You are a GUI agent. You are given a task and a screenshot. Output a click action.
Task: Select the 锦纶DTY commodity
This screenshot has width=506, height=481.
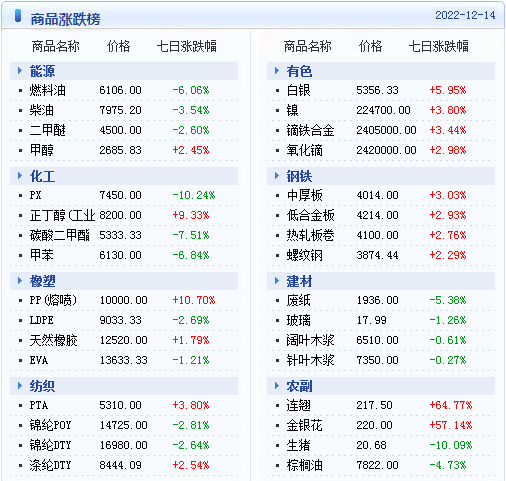(50, 445)
